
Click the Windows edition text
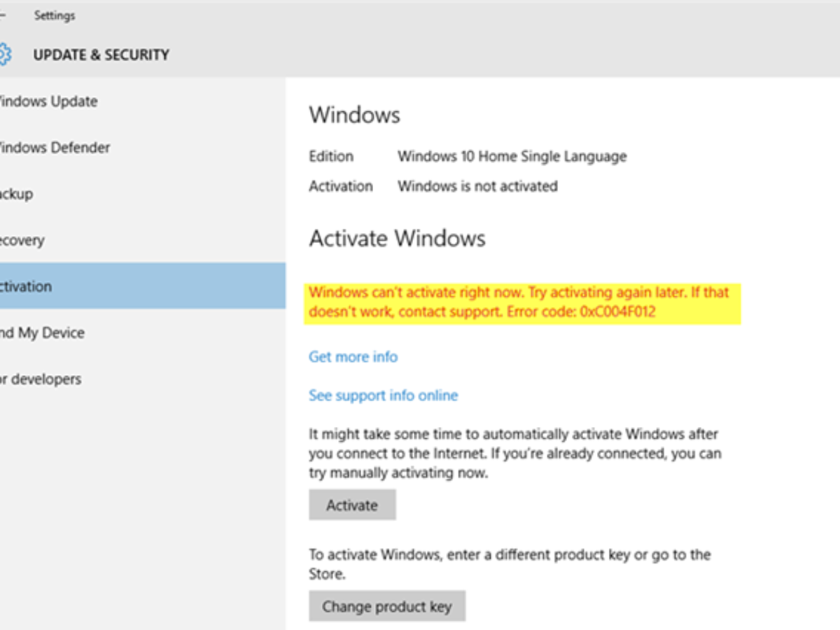(x=512, y=156)
